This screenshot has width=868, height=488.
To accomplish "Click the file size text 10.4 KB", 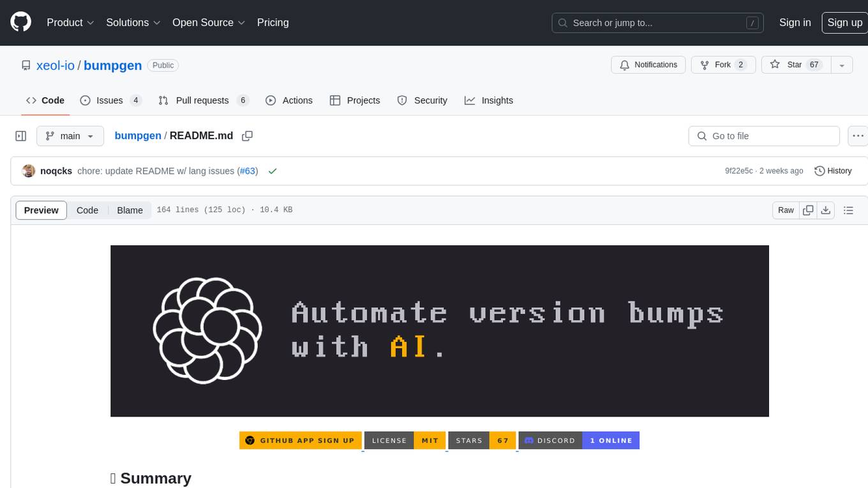I will pos(276,210).
